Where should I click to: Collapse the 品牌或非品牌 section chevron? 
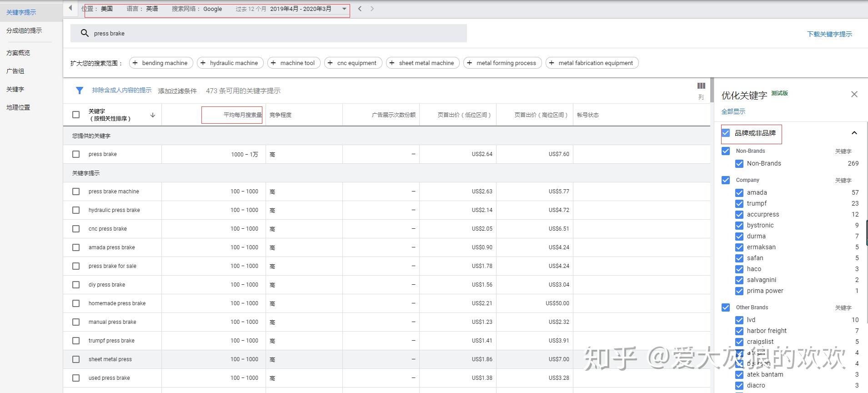pyautogui.click(x=854, y=133)
